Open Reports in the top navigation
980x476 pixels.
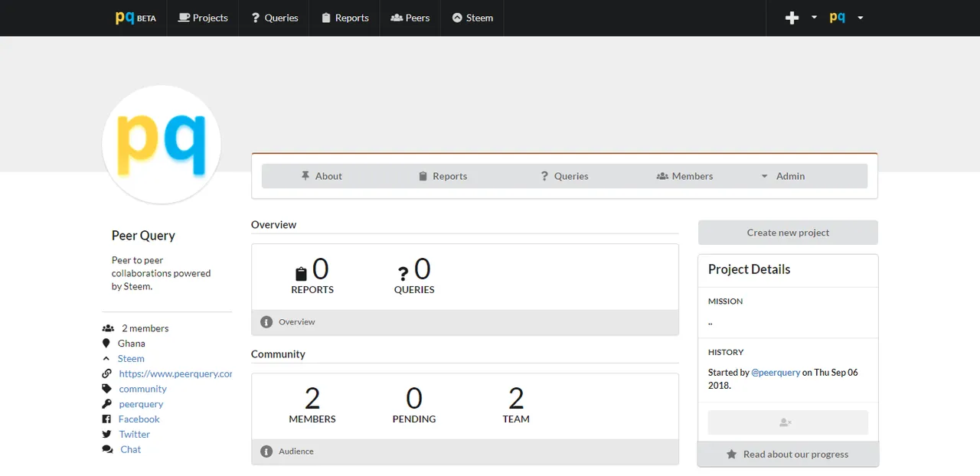click(x=345, y=18)
